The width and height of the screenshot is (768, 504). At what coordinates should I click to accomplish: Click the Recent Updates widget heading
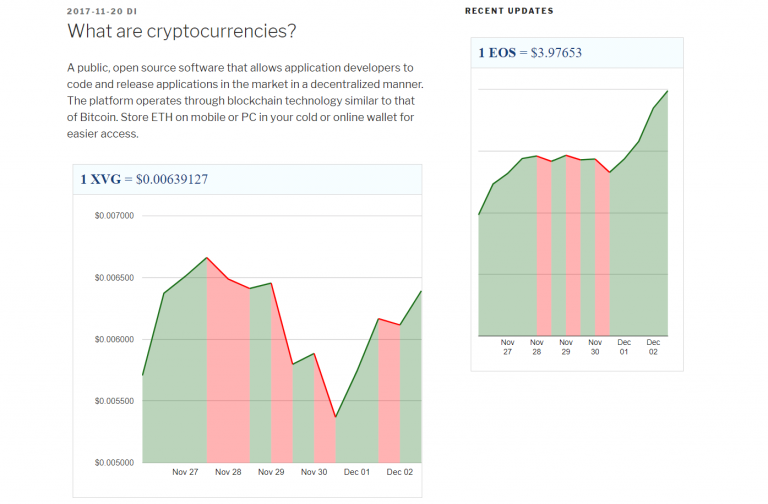[x=509, y=11]
